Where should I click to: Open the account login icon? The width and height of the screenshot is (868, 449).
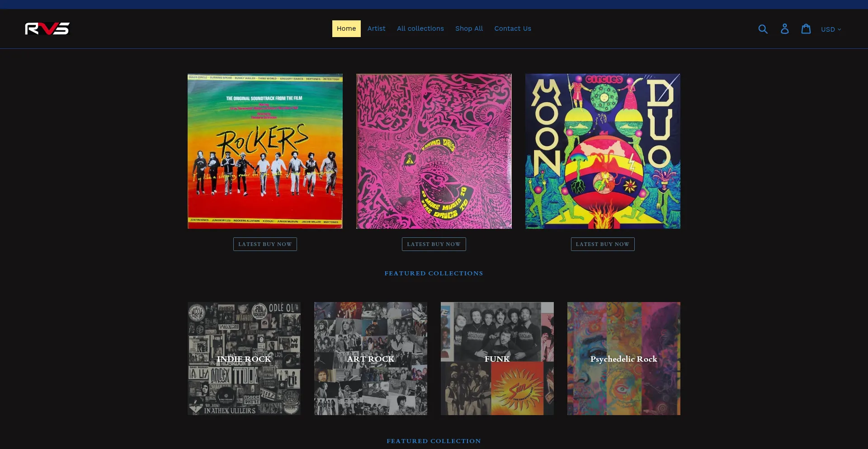pyautogui.click(x=784, y=29)
